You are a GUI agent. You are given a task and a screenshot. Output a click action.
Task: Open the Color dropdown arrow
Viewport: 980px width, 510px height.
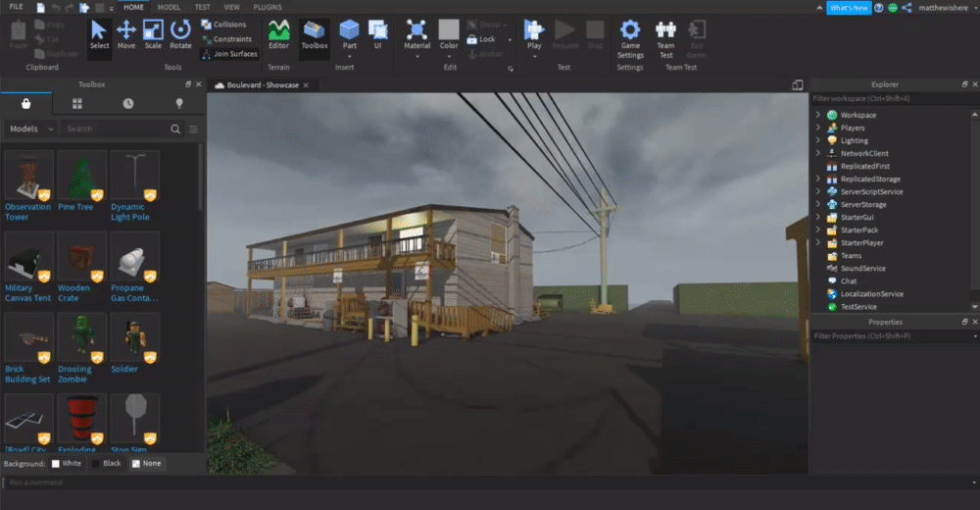(449, 56)
